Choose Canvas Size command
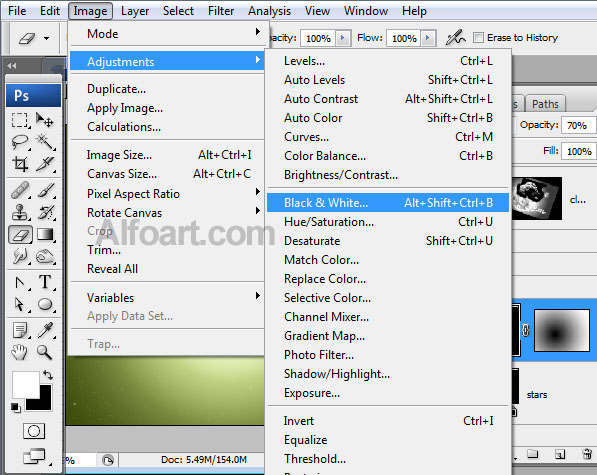This screenshot has height=475, width=597. 168,174
